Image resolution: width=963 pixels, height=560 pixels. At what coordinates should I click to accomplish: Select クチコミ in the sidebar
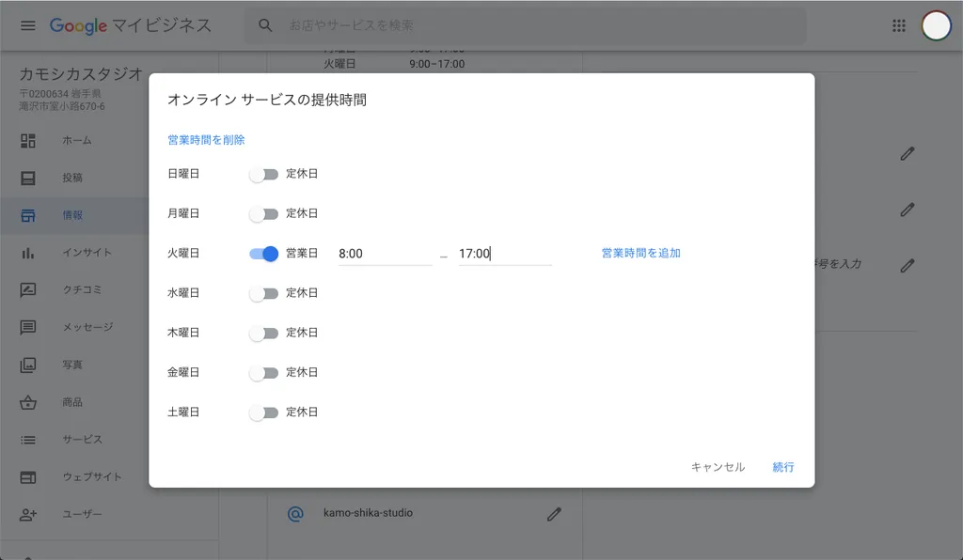[x=83, y=290]
